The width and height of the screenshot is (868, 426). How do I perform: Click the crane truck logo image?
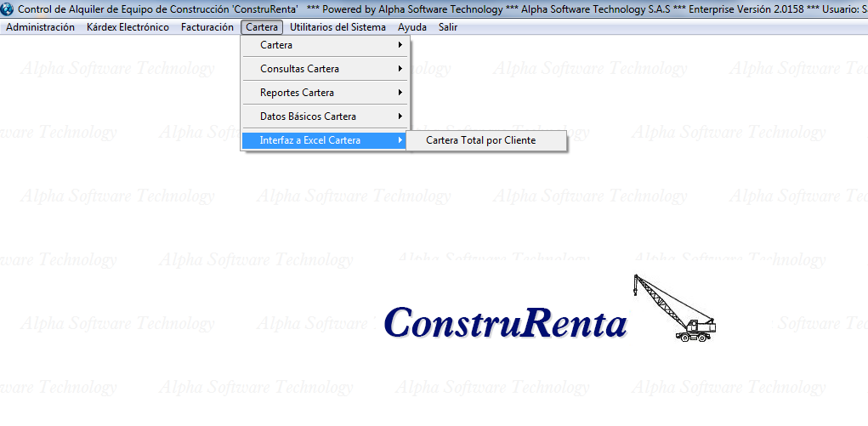pyautogui.click(x=674, y=309)
